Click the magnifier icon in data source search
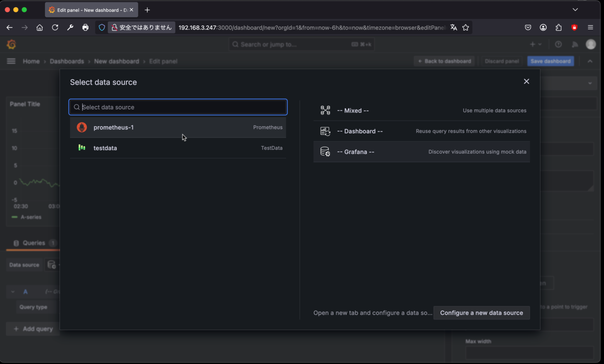The height and width of the screenshot is (364, 604). click(77, 107)
